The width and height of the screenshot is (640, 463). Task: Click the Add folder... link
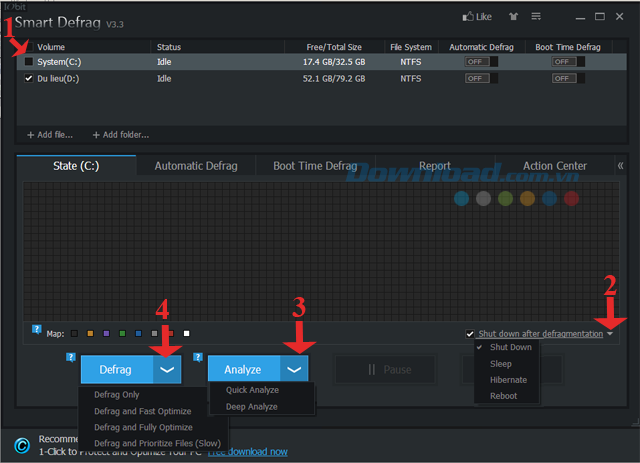click(120, 134)
